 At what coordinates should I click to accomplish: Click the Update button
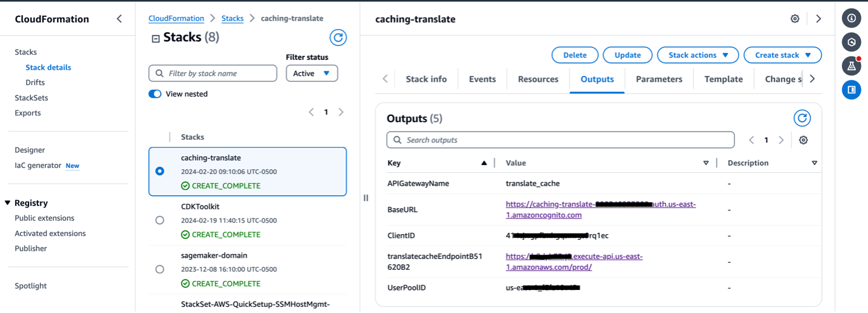pos(628,55)
